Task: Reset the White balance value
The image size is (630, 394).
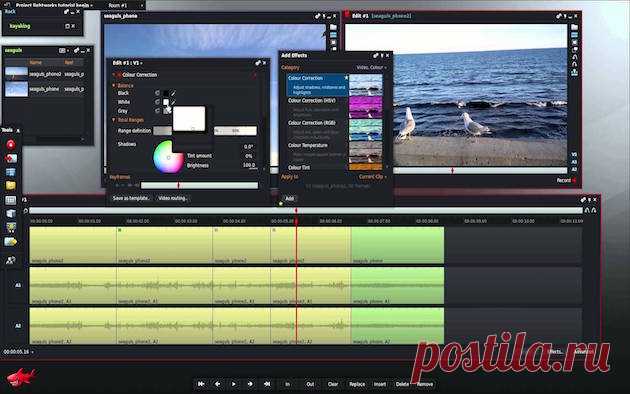Action: click(157, 102)
